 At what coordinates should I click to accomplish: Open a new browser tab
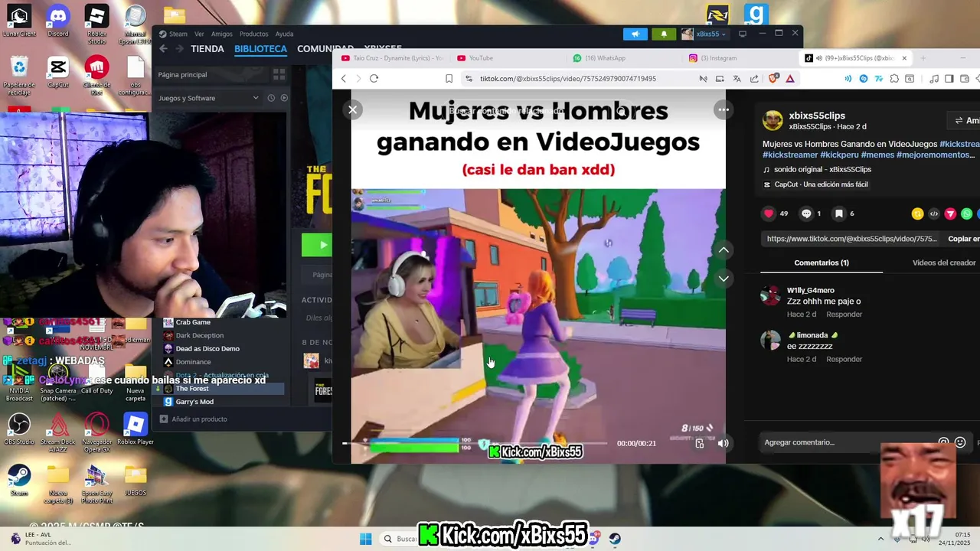923,58
